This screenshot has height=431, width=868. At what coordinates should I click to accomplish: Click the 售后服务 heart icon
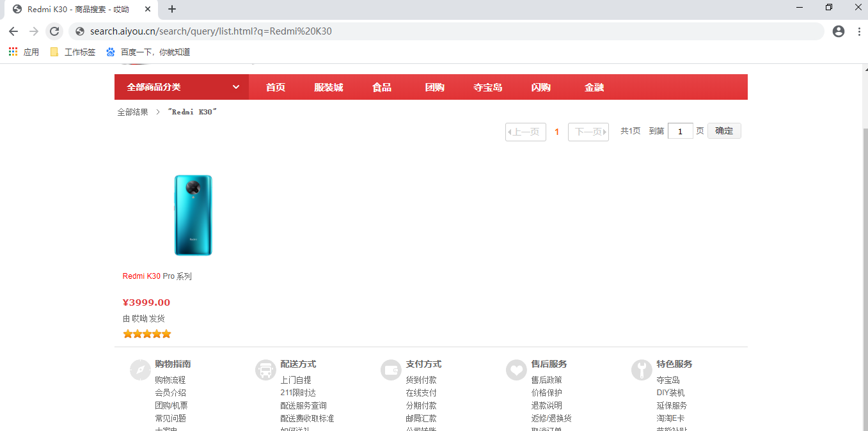(x=516, y=370)
